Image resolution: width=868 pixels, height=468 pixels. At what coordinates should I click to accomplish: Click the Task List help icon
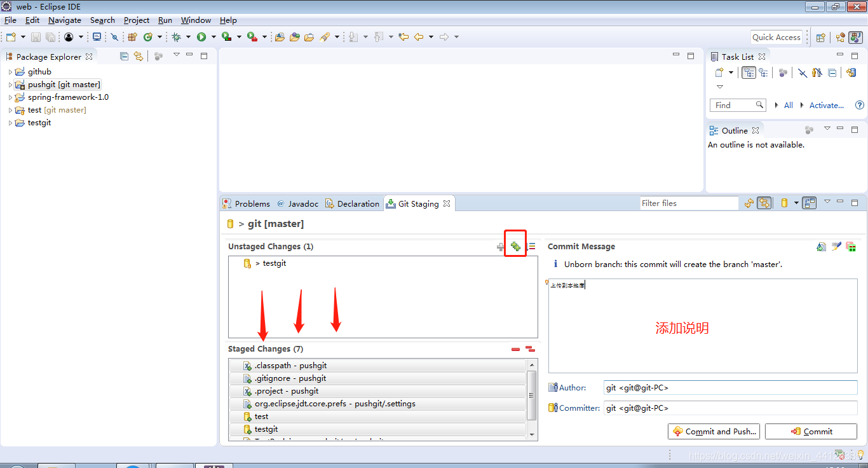tap(860, 105)
